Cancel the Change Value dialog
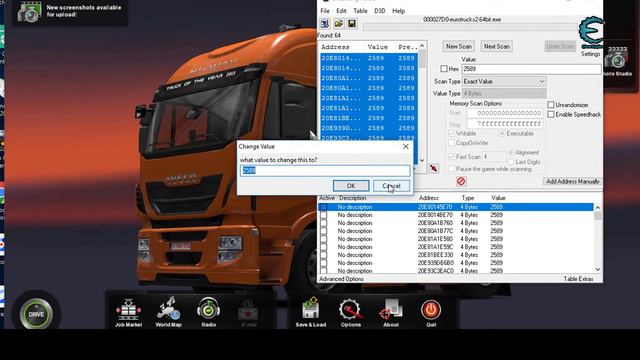 pyautogui.click(x=391, y=186)
